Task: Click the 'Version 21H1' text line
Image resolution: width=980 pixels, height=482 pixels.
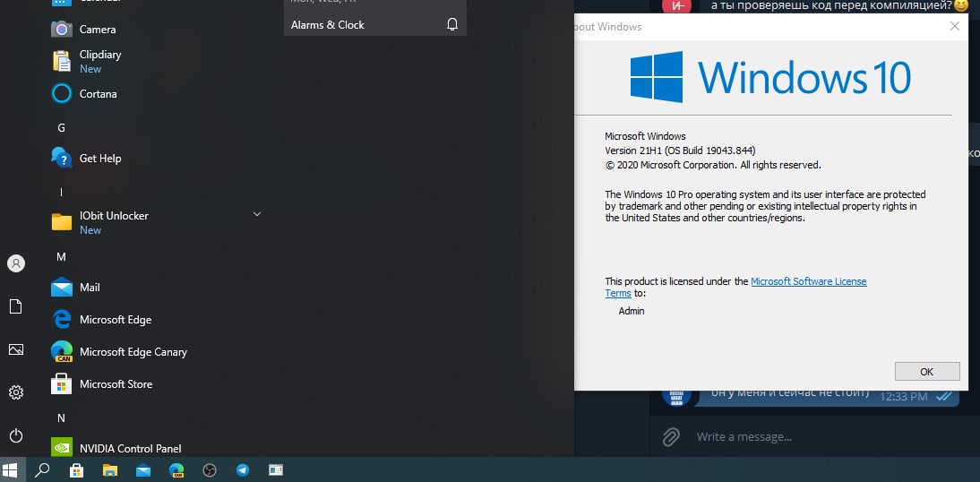Action: [x=680, y=151]
